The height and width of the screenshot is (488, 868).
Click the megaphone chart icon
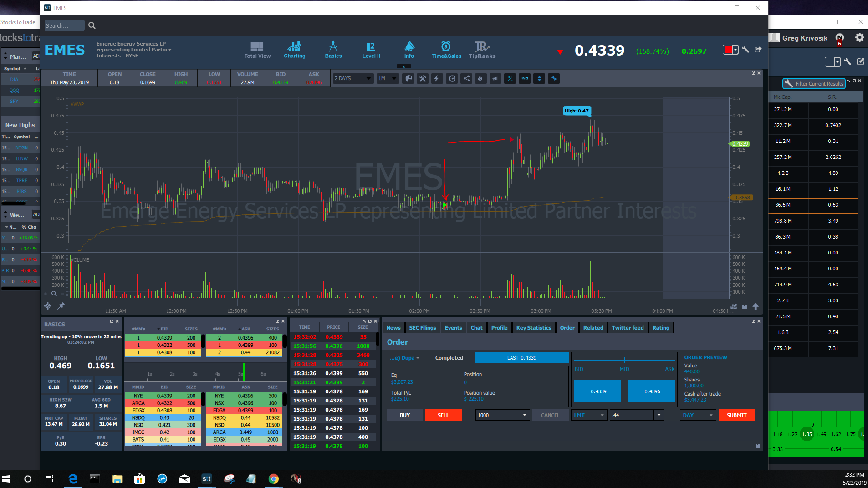pos(495,78)
